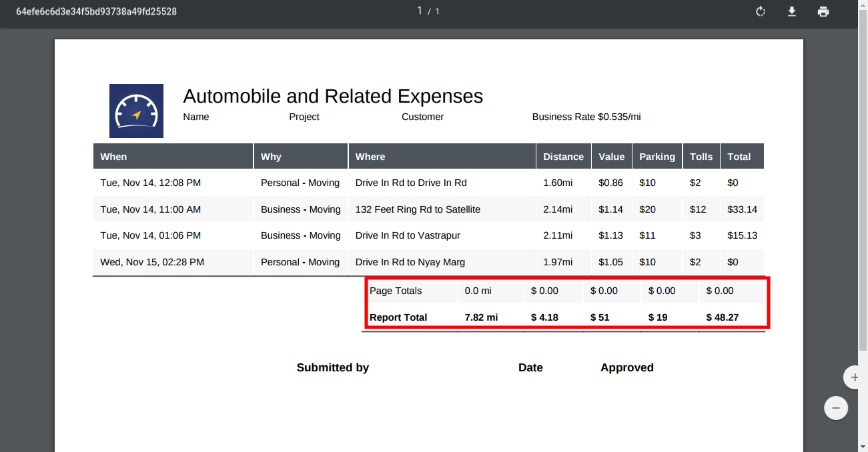Click the '$15.13' total value
Screen dimensions: 868x452
point(743,235)
